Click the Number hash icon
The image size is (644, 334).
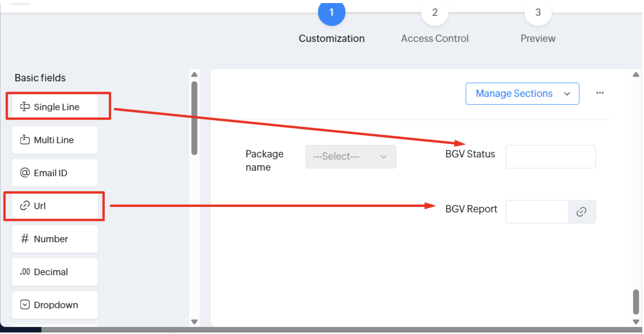point(25,239)
